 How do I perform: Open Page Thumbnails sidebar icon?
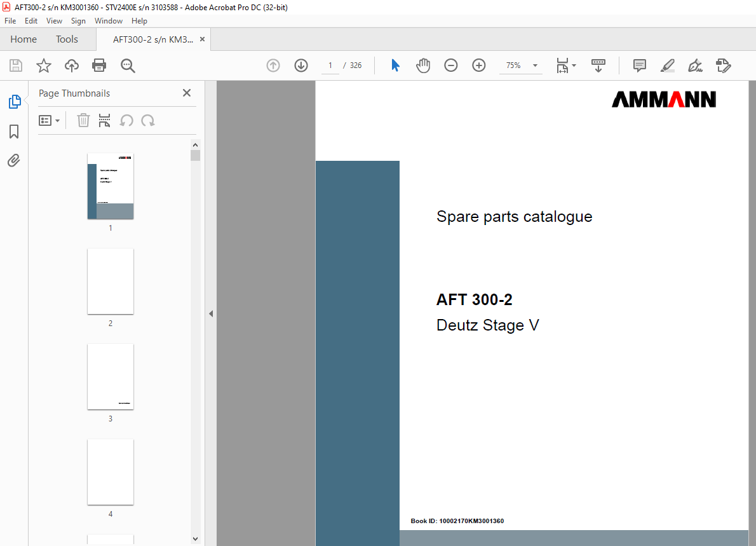(x=15, y=102)
